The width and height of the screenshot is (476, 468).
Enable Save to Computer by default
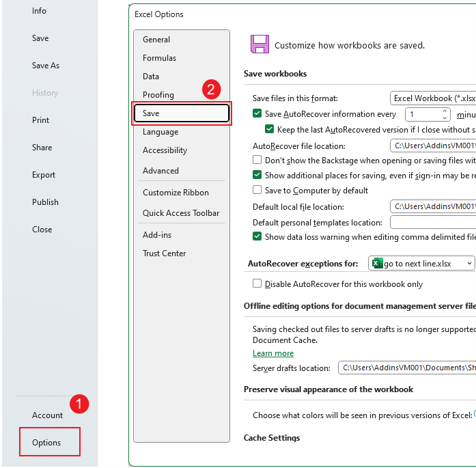click(x=257, y=190)
